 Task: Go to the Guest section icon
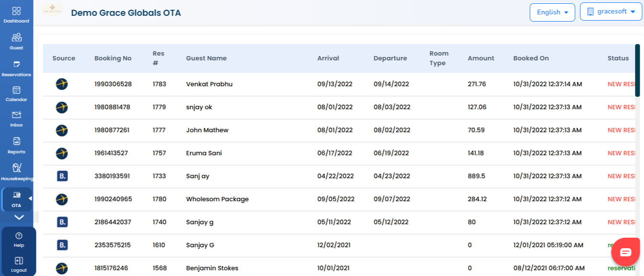pos(16,37)
